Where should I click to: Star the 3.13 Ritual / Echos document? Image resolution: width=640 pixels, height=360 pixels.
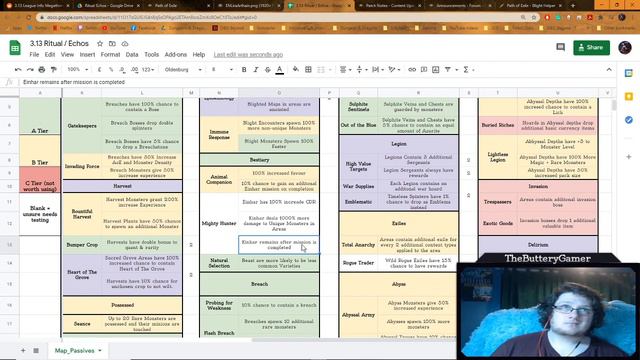click(100, 44)
